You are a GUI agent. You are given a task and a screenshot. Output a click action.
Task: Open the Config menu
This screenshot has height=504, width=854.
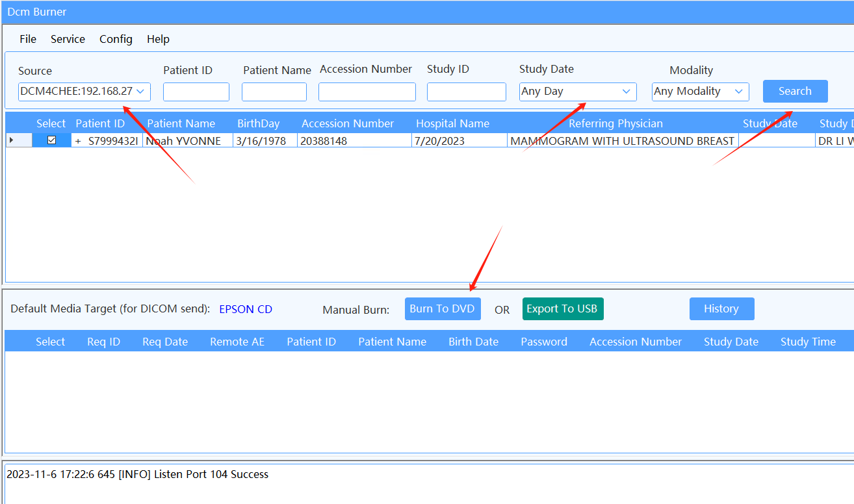point(116,39)
